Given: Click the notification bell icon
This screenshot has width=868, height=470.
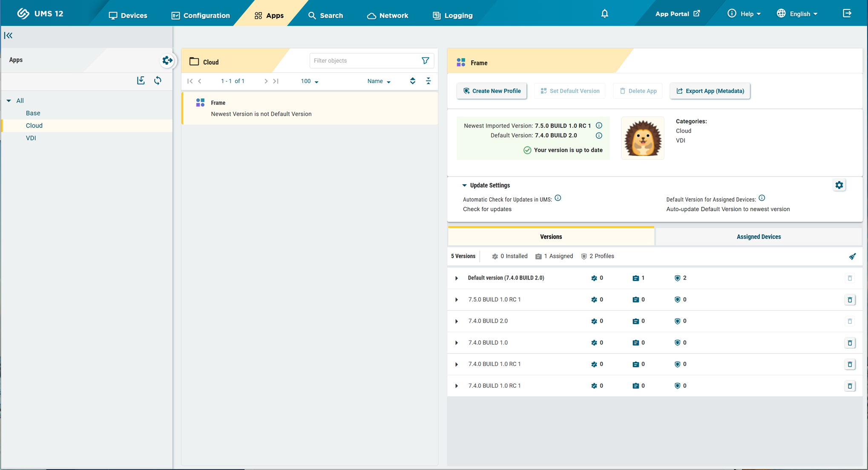Looking at the screenshot, I should click(604, 14).
